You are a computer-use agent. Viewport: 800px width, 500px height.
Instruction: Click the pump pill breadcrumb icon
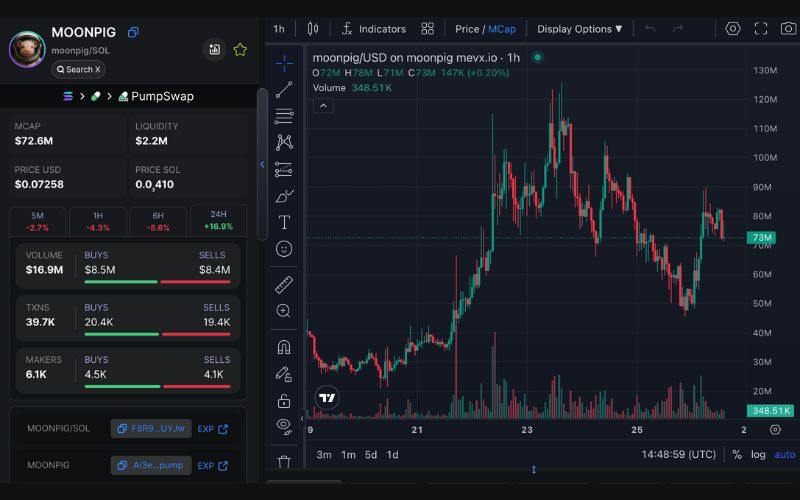[x=95, y=96]
